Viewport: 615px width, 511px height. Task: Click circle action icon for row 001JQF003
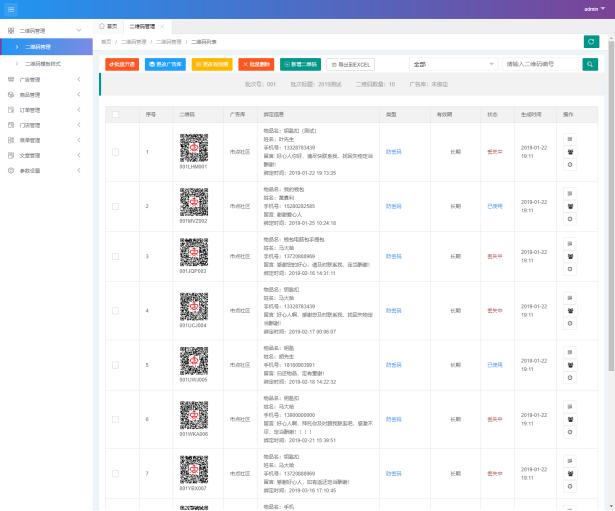(570, 269)
